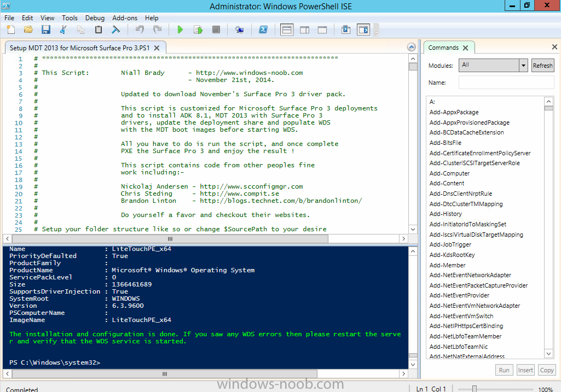
Task: Click the Run button in Commands
Action: point(504,370)
